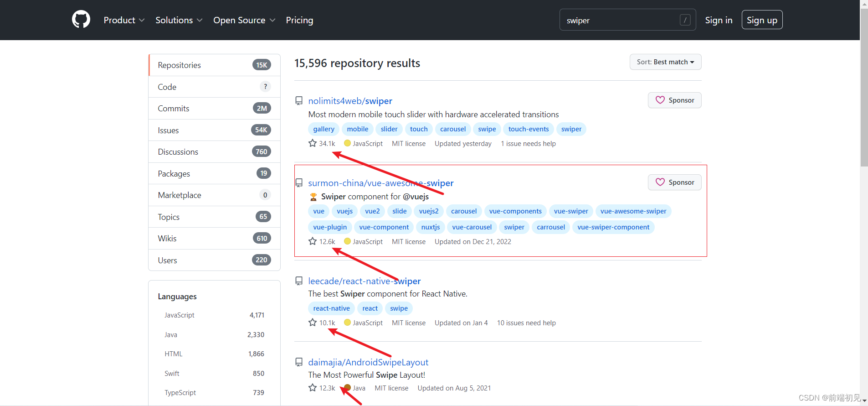View Marketplace results

click(214, 195)
